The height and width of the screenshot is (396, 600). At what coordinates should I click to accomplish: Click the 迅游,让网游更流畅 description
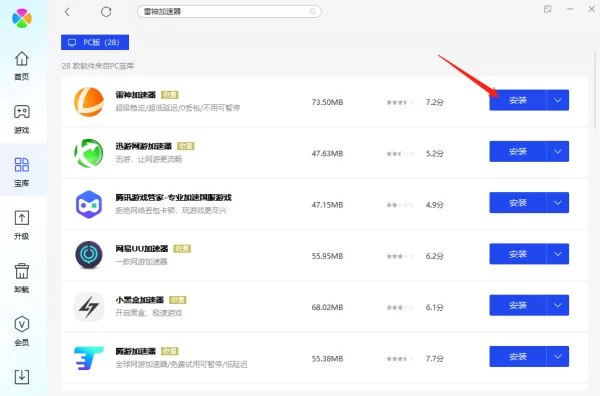point(149,159)
